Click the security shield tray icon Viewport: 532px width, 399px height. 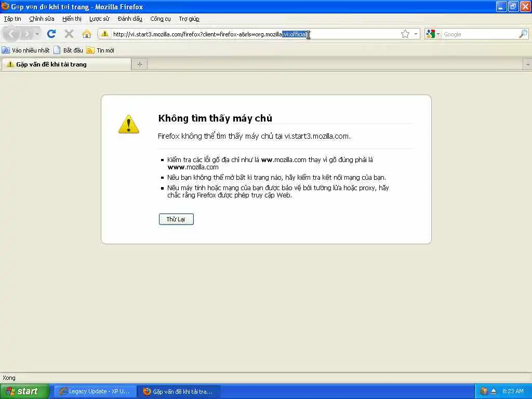484,391
